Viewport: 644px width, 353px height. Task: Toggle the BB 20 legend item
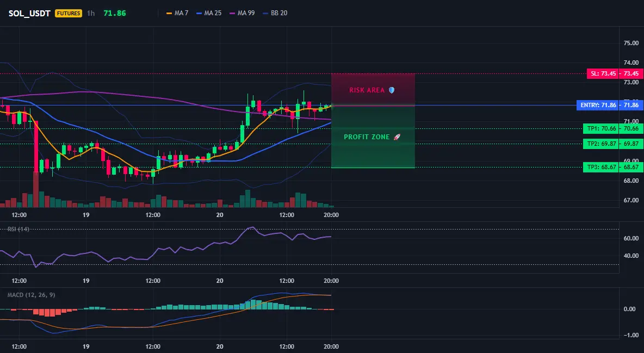[275, 13]
